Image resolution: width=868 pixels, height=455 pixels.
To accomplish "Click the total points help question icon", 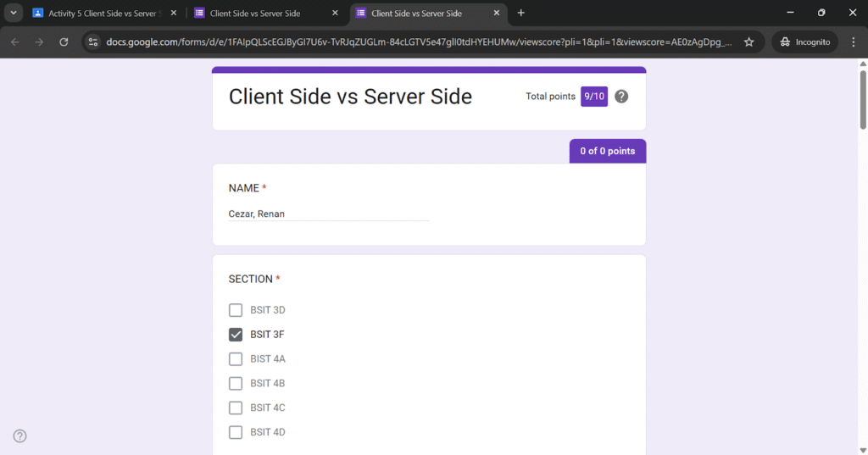I will coord(621,97).
